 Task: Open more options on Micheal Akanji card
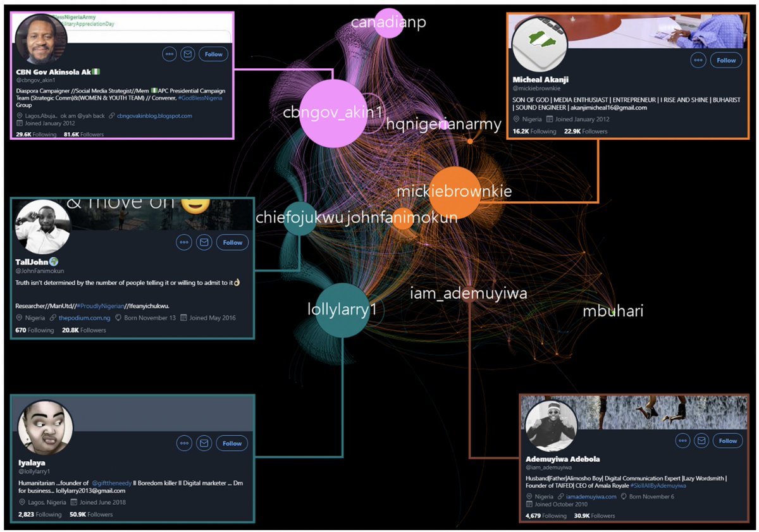(x=698, y=61)
